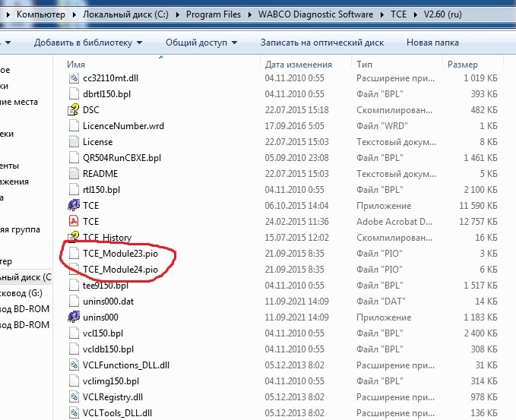
Task: Sort by 'Дата изменения' column header
Action: pyautogui.click(x=299, y=65)
